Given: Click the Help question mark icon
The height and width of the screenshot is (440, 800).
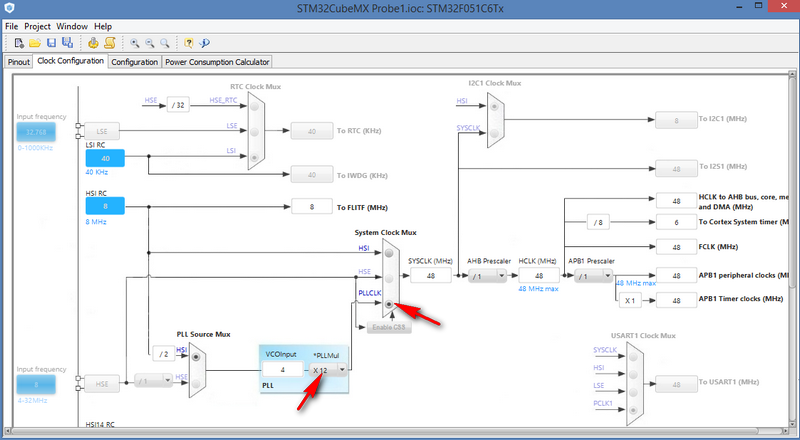Looking at the screenshot, I should pos(188,43).
